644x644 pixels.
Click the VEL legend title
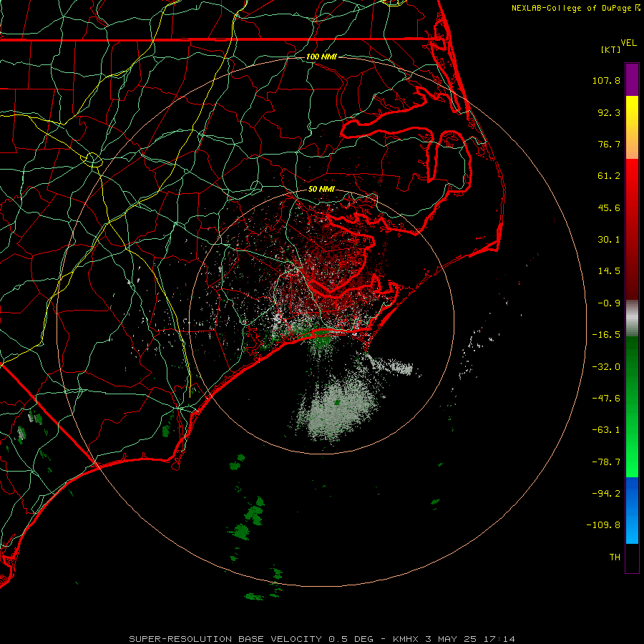(628, 43)
